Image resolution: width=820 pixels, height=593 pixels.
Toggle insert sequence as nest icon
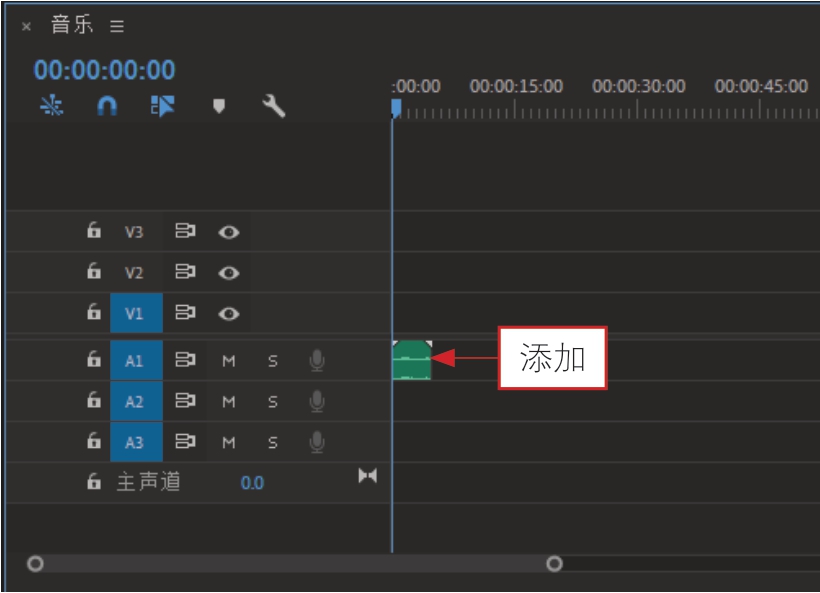(x=52, y=106)
